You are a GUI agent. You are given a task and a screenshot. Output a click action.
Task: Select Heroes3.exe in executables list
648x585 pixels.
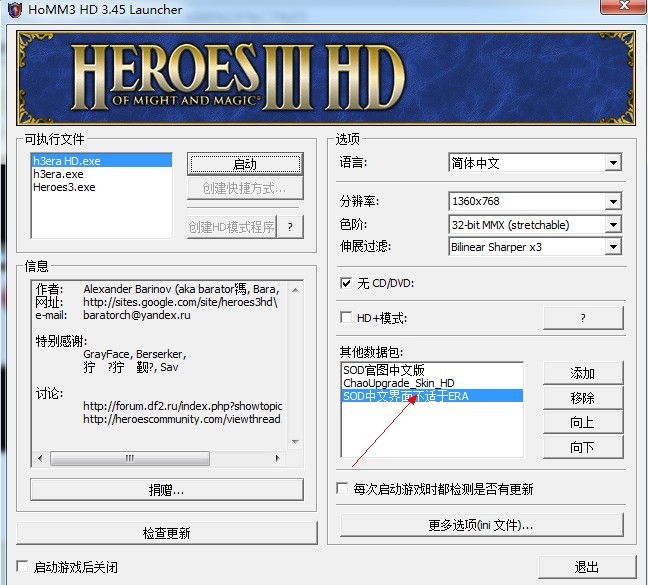coord(102,187)
